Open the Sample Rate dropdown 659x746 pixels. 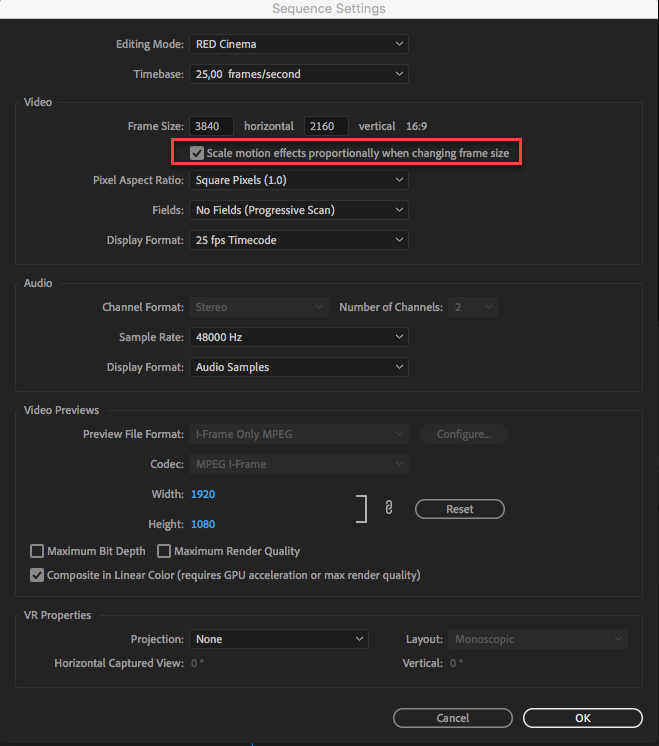(299, 337)
